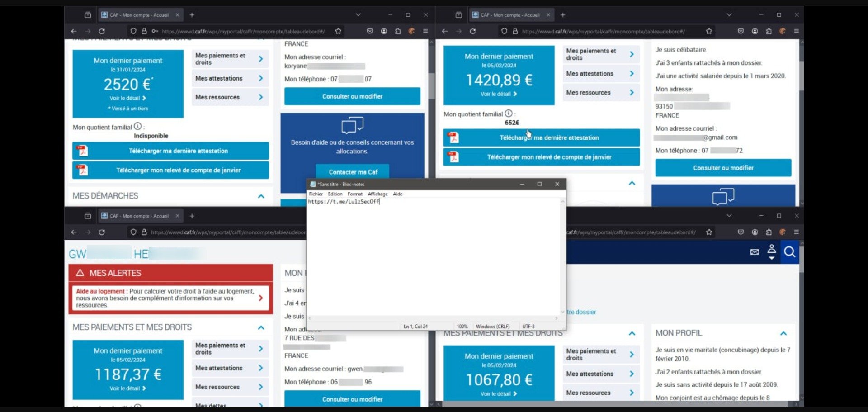Open the search magnifying glass in CAF navbar
This screenshot has width=868, height=412.
(790, 252)
